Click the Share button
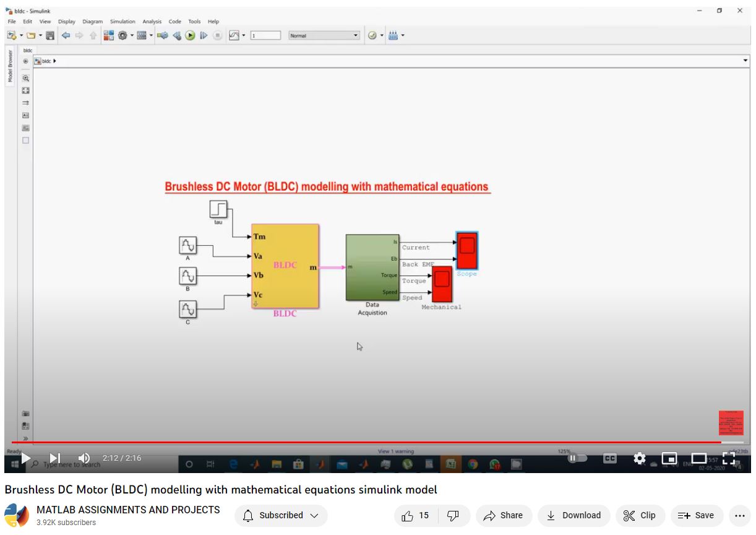 (x=503, y=515)
